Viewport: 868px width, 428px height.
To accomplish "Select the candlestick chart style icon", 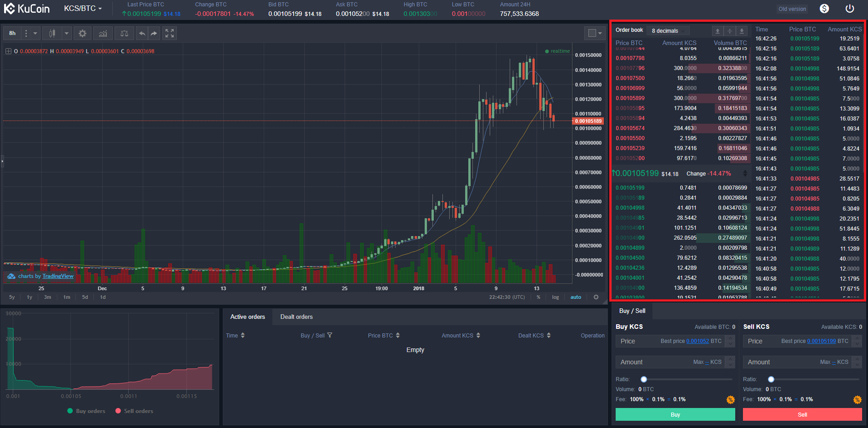I will click(52, 33).
